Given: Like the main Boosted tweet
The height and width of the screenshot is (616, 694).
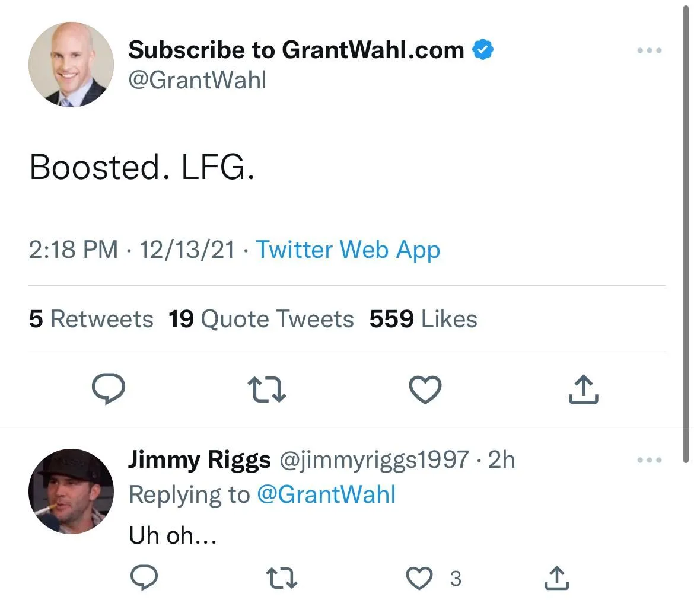Looking at the screenshot, I should pos(425,390).
